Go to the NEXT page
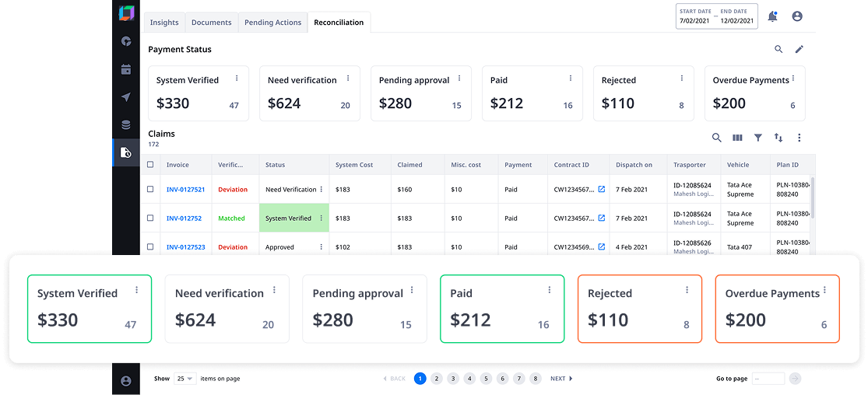This screenshot has height=395, width=868. click(x=561, y=379)
